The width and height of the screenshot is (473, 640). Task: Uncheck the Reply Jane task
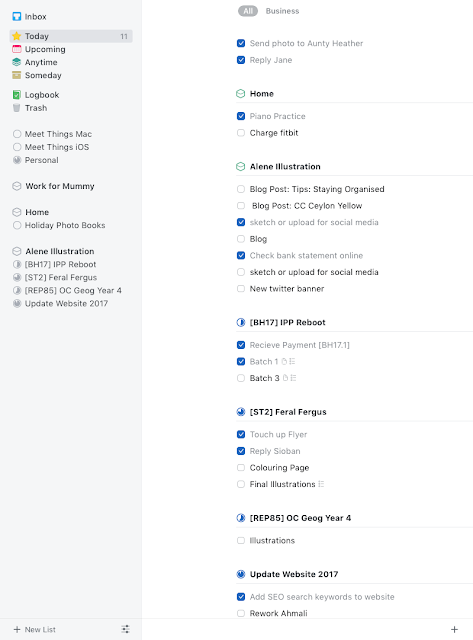click(x=241, y=60)
